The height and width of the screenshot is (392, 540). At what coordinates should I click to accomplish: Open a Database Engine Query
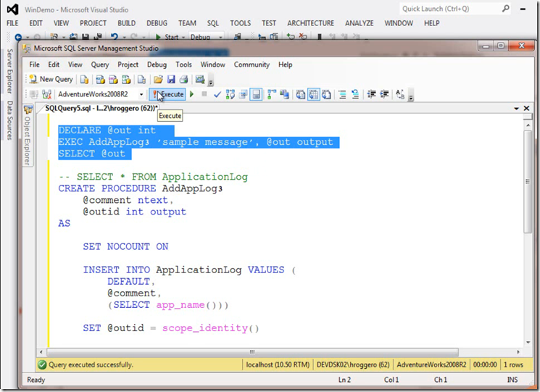84,80
